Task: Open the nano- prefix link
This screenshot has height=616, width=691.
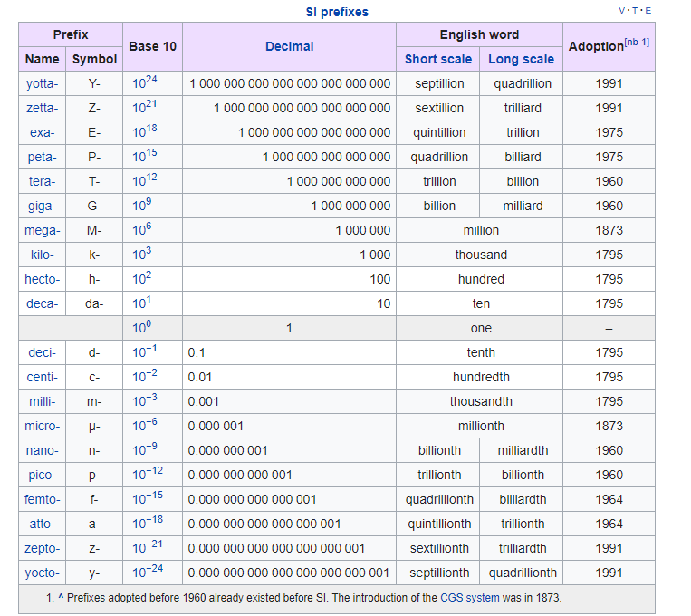Action: click(x=43, y=450)
